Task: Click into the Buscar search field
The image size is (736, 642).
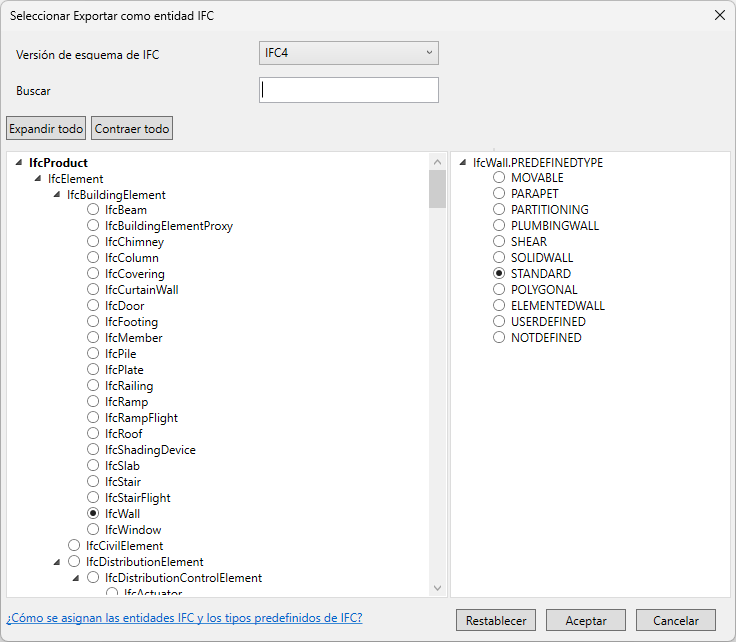Action: [348, 90]
